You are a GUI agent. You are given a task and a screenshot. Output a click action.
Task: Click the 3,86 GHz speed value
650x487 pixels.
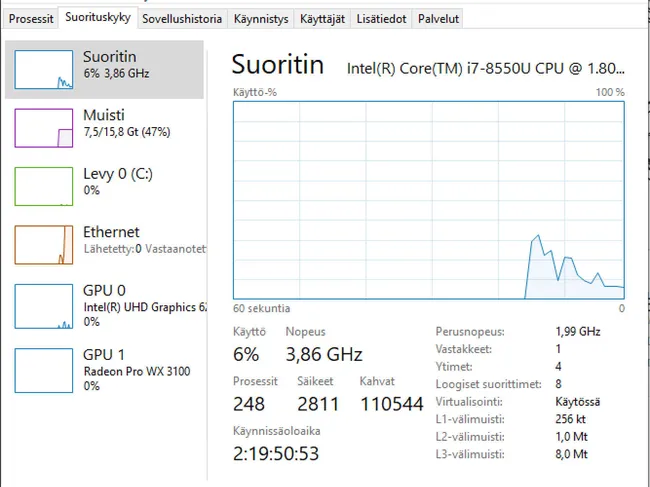[323, 354]
